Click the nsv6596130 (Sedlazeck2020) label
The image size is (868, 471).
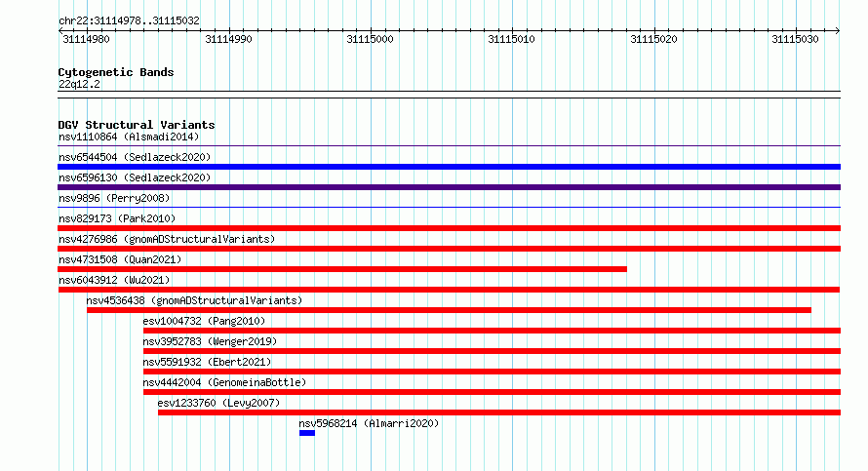click(135, 177)
